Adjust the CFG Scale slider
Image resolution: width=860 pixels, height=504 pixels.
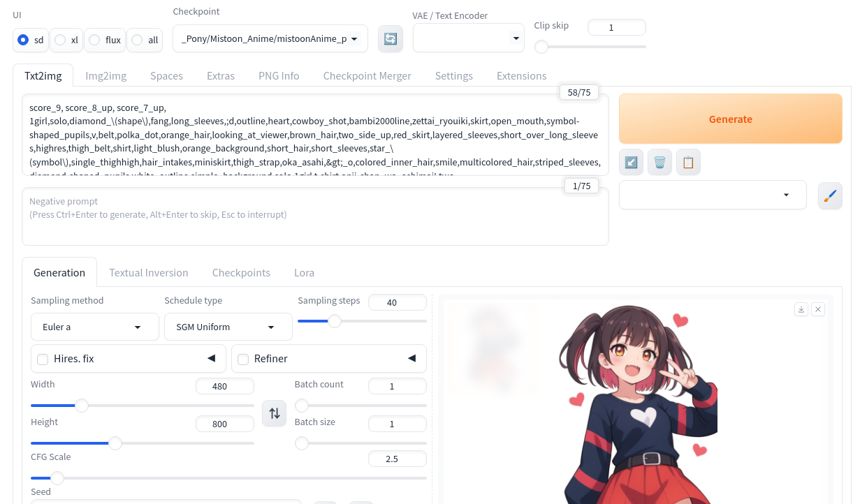(x=228, y=478)
